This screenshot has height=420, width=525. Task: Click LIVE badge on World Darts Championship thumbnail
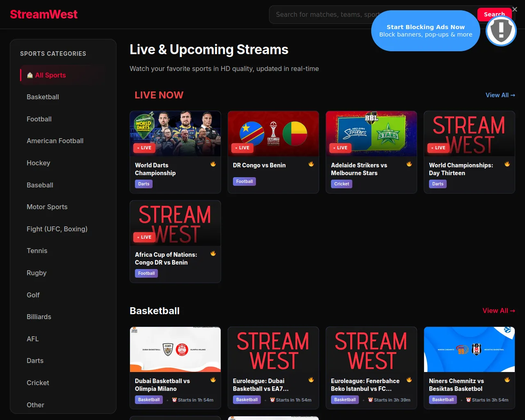click(x=144, y=148)
